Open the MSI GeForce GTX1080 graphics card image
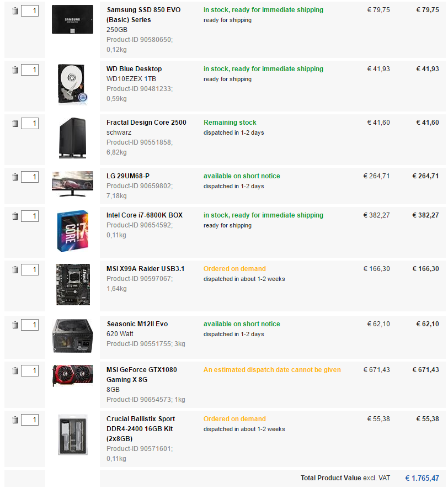 (x=72, y=375)
